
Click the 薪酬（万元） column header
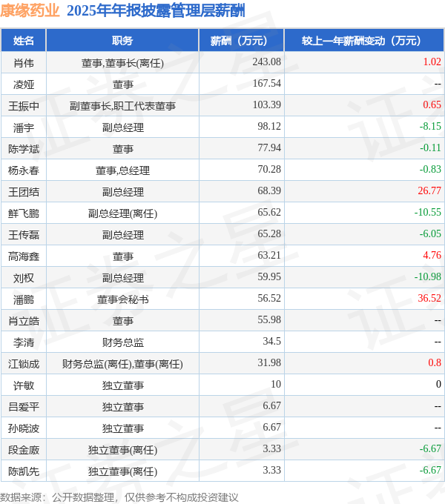(x=242, y=41)
